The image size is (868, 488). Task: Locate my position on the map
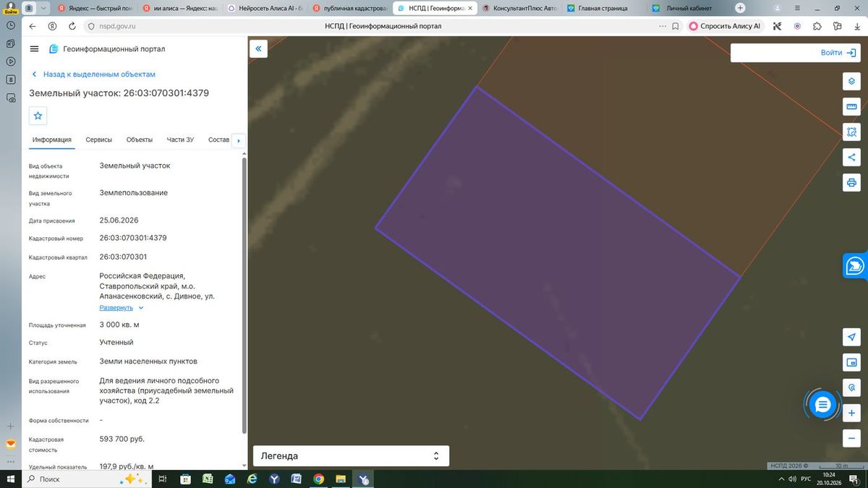pyautogui.click(x=851, y=338)
